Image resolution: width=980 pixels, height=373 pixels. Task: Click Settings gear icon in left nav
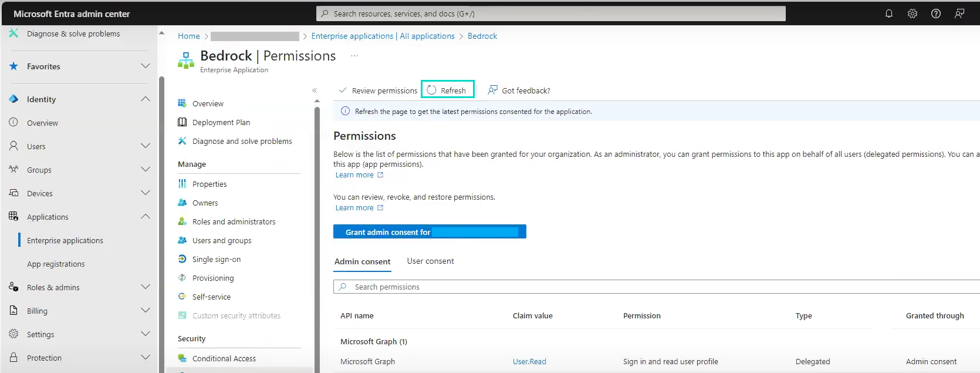[x=13, y=334]
